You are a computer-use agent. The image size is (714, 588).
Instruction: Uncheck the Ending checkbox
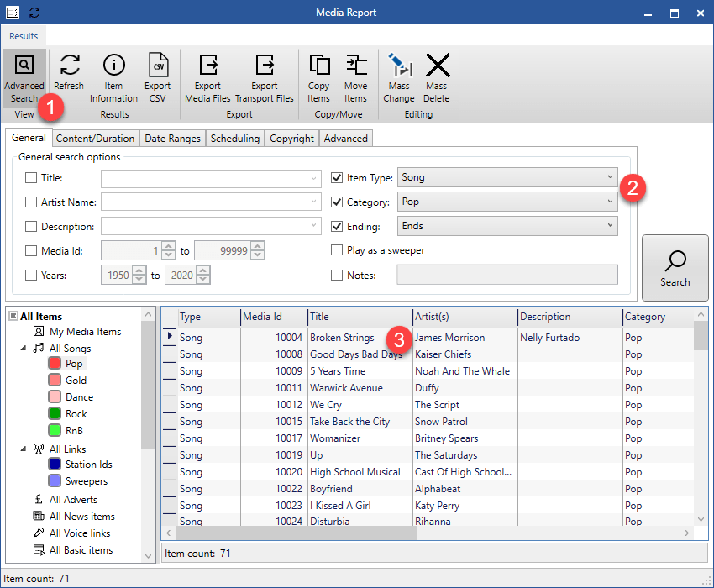tap(337, 226)
